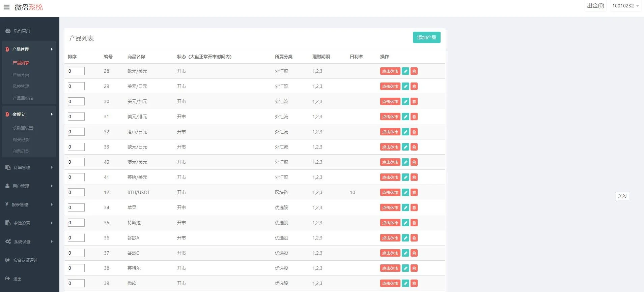Screen dimensions: 644x292
Task: Select 风控管理 from the sidebar
Action: (x=21, y=86)
